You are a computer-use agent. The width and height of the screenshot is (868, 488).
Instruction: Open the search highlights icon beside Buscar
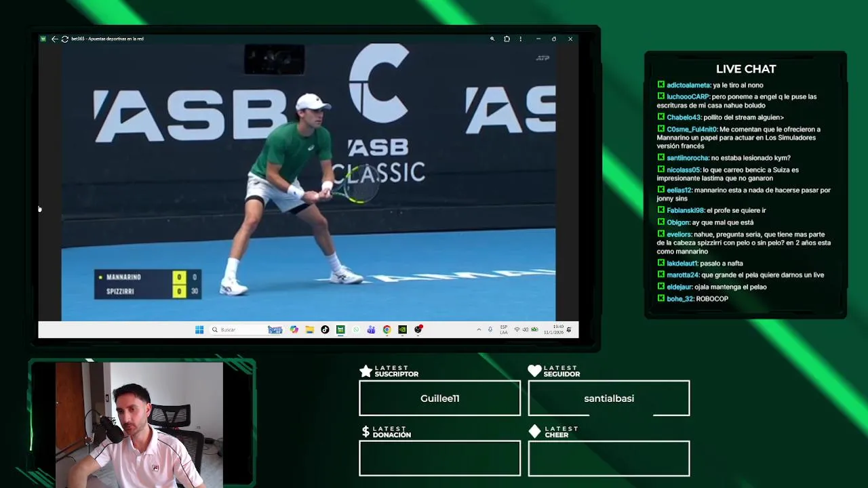click(275, 329)
